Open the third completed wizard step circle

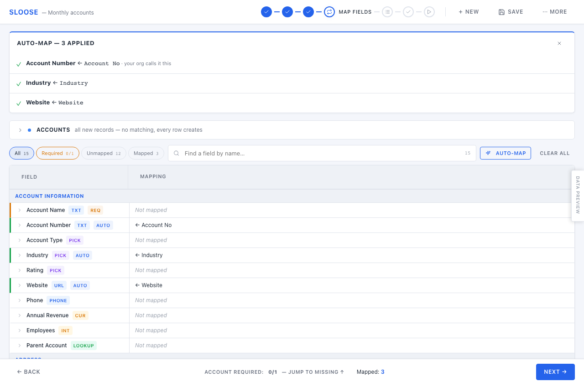click(x=308, y=12)
